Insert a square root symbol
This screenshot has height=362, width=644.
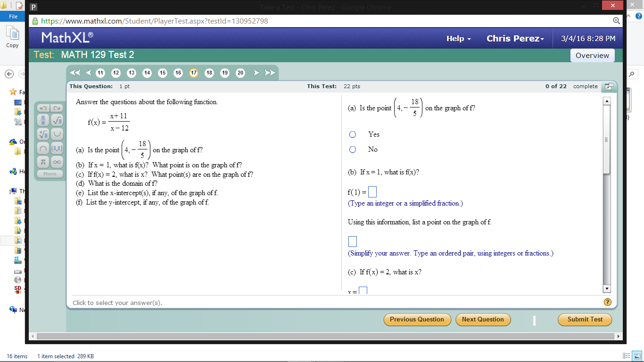coord(57,120)
